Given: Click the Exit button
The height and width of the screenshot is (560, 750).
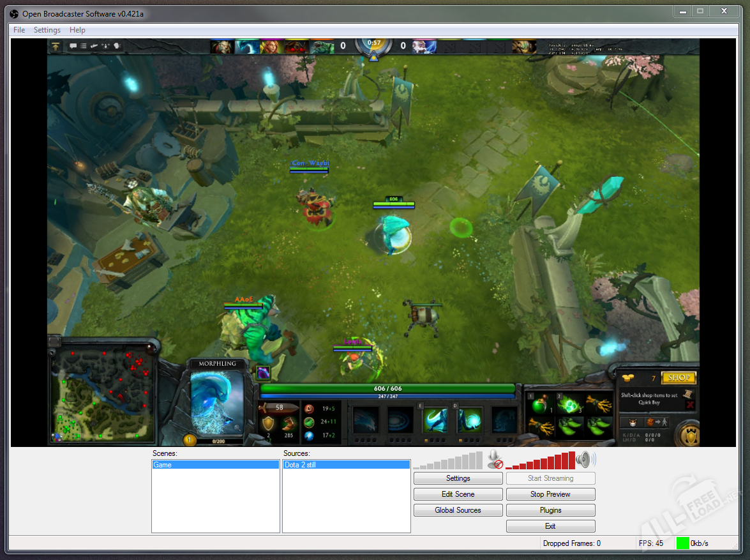Looking at the screenshot, I should click(550, 526).
